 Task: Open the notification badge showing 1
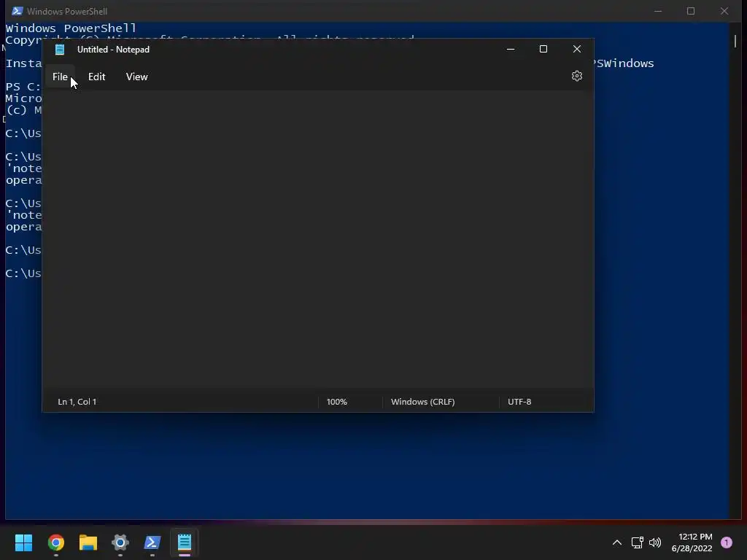click(x=727, y=542)
